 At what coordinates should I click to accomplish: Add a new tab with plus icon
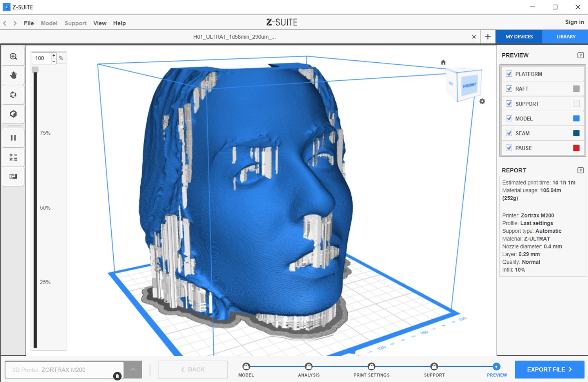[x=488, y=36]
